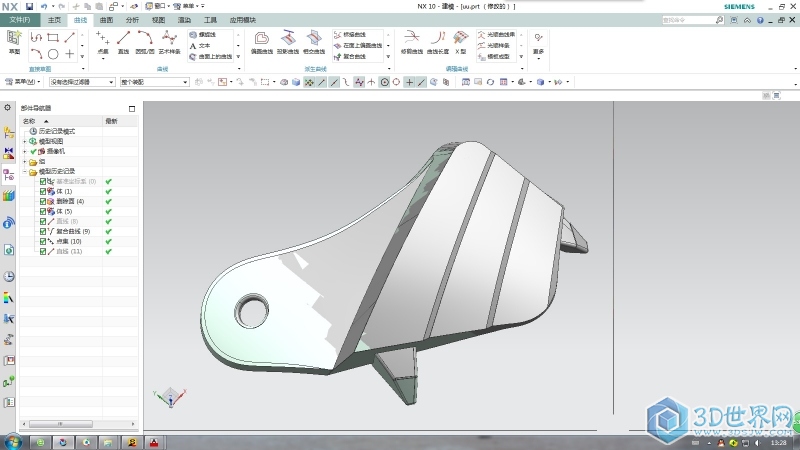Select the Arc/Circle (圆弧/圆) tool
The width and height of the screenshot is (800, 450).
pos(144,39)
